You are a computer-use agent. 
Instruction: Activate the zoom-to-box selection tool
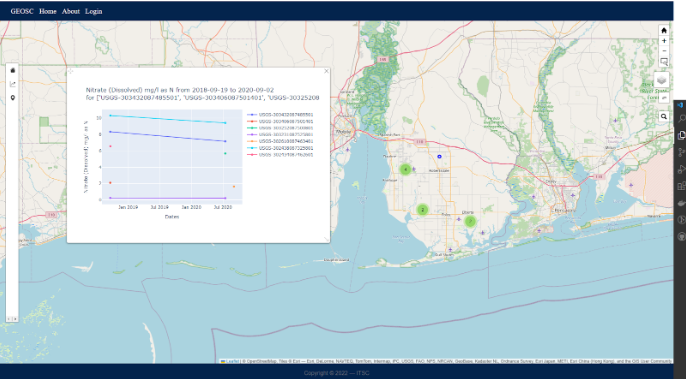pos(664,62)
